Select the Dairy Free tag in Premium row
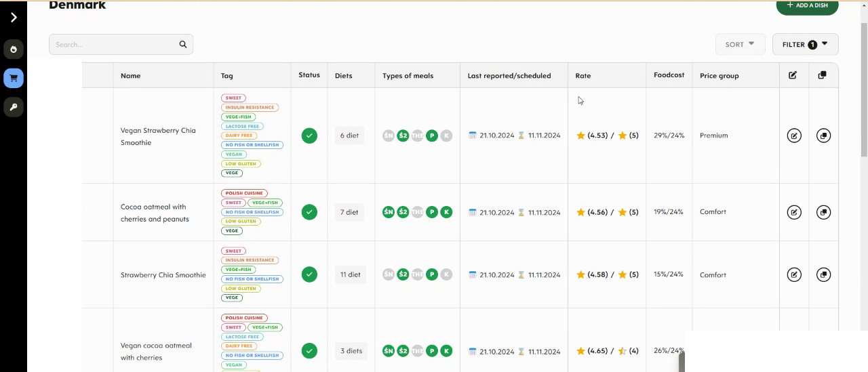Viewport: 868px width, 372px height. point(239,136)
